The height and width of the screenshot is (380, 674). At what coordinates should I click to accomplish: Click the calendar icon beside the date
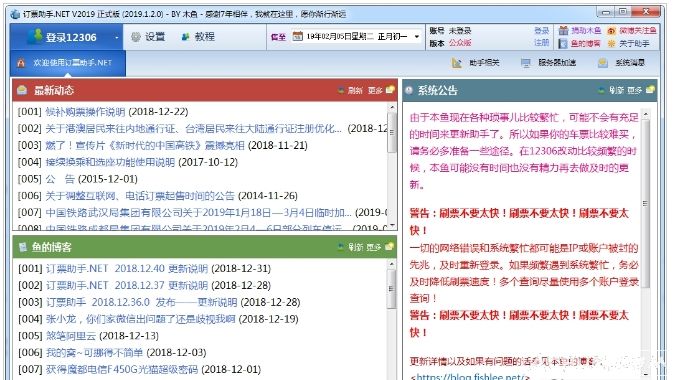pyautogui.click(x=297, y=37)
